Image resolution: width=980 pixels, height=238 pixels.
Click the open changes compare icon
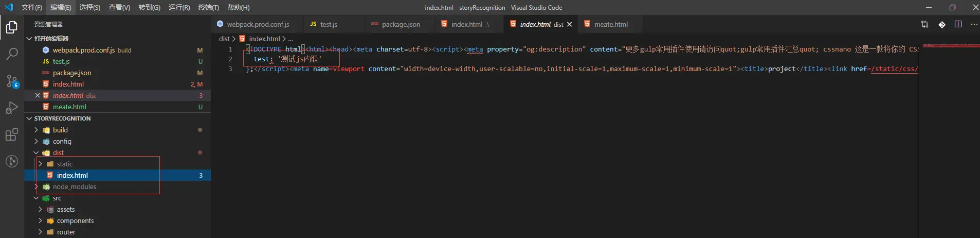pos(924,24)
